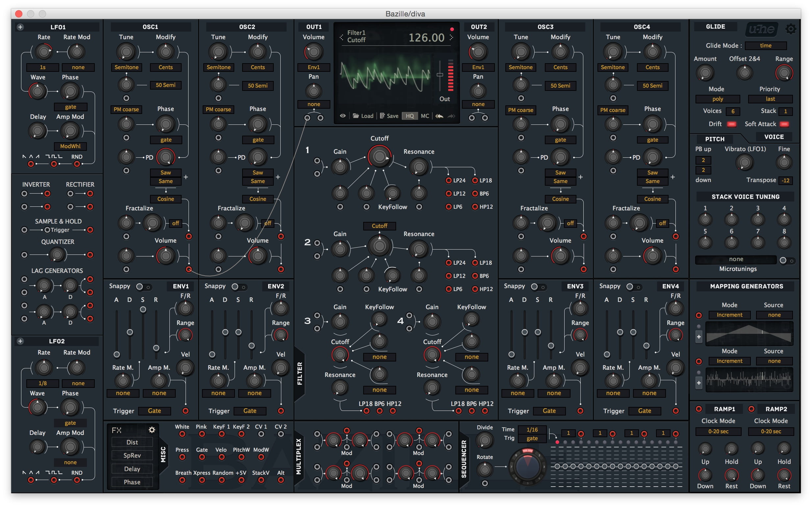Image resolution: width=812 pixels, height=507 pixels.
Task: Click the CV 1 input jack
Action: [x=261, y=434]
